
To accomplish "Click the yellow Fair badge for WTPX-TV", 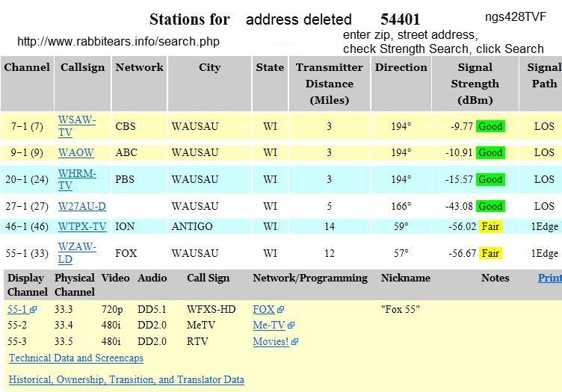I will [x=490, y=226].
